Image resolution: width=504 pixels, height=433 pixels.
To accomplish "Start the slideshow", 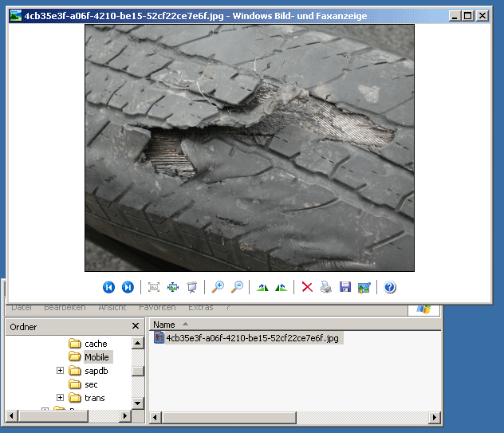I will tap(192, 287).
